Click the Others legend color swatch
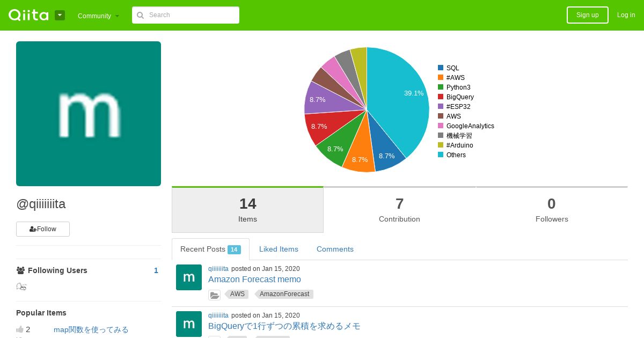 tap(441, 155)
